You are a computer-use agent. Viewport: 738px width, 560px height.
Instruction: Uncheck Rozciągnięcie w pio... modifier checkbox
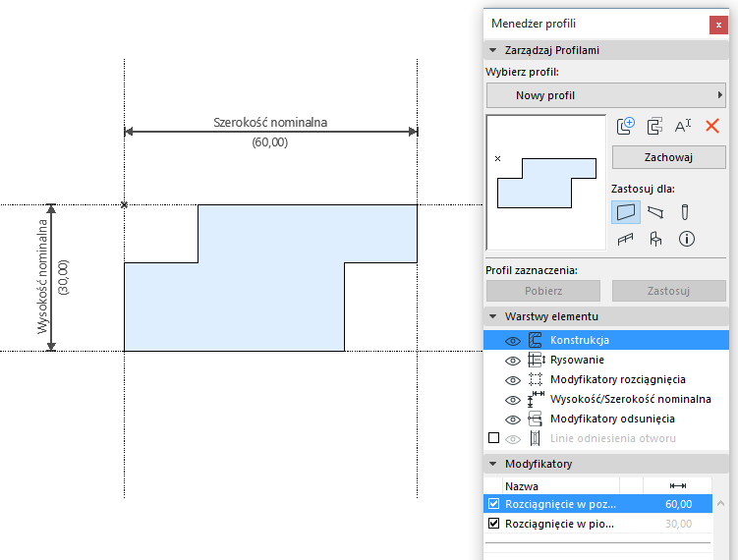tap(493, 524)
